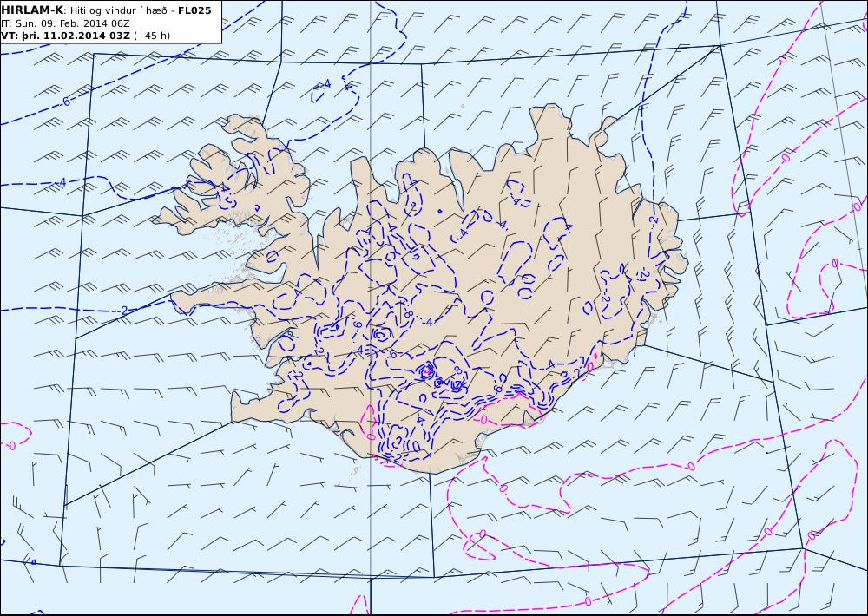This screenshot has width=868, height=616.
Task: Click the FL025 flight level label
Action: click(x=194, y=10)
